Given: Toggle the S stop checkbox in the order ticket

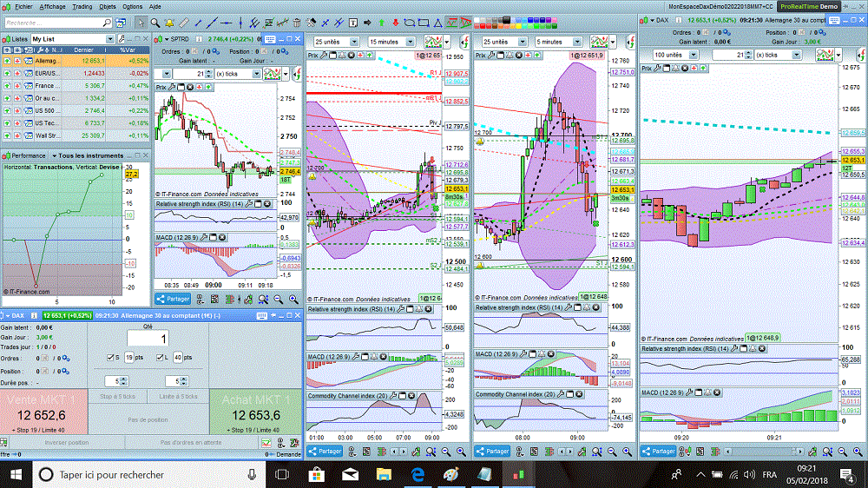Looking at the screenshot, I should (110, 357).
